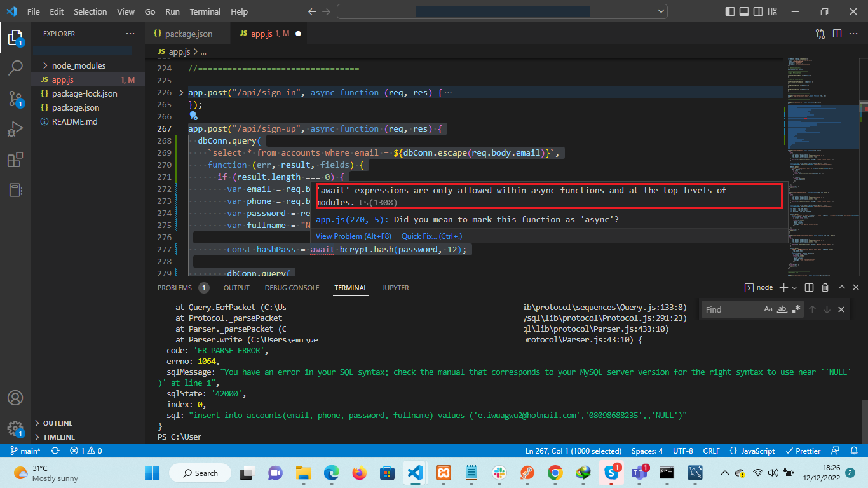Split the terminal panel
Viewport: 868px width, 488px height.
(810, 287)
